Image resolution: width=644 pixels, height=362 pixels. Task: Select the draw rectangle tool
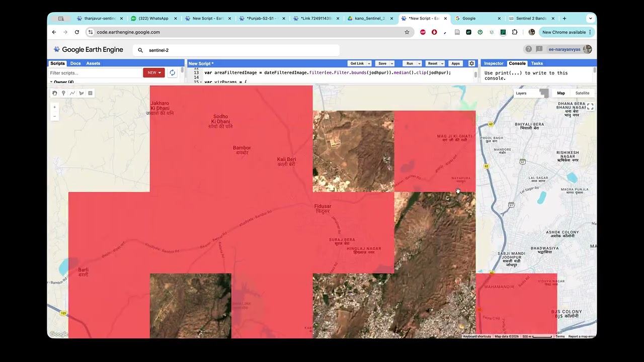click(91, 93)
